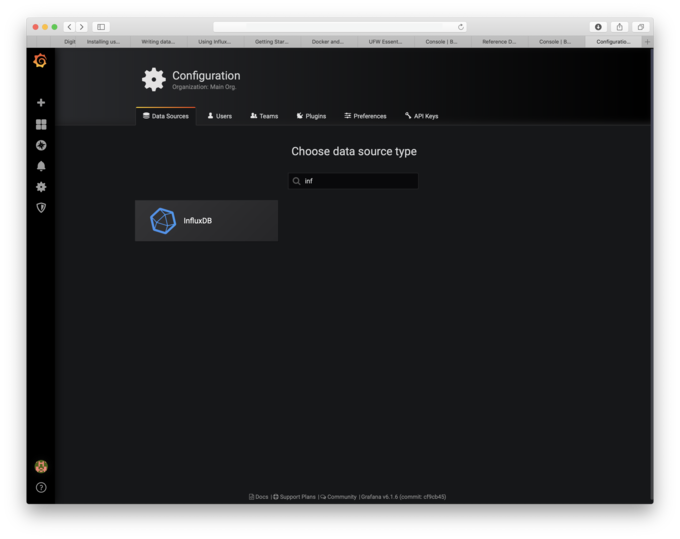The width and height of the screenshot is (680, 539).
Task: Open the Help question mark icon
Action: [41, 487]
